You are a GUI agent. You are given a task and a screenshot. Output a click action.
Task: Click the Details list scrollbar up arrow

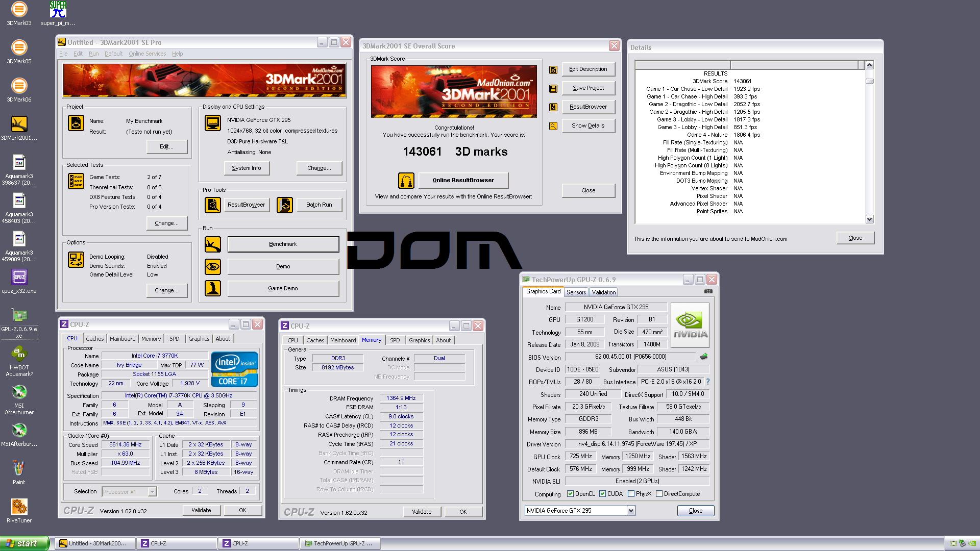pos(869,65)
